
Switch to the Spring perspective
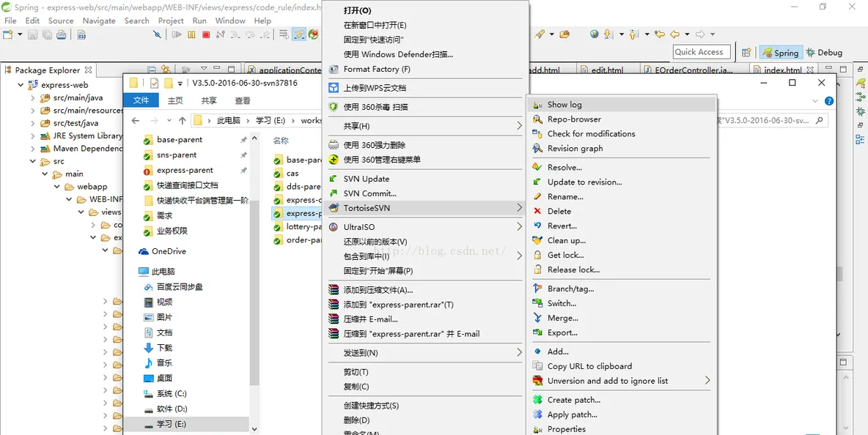pyautogui.click(x=780, y=53)
